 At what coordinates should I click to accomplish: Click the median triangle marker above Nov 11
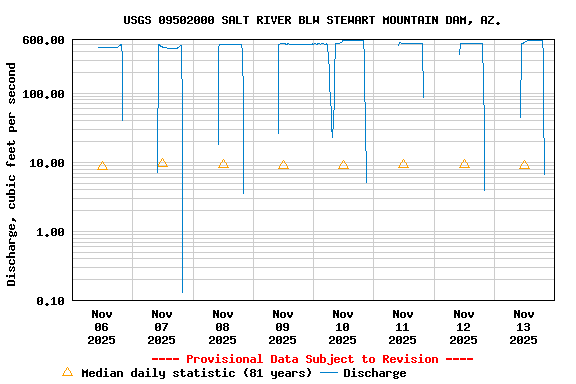pyautogui.click(x=403, y=164)
